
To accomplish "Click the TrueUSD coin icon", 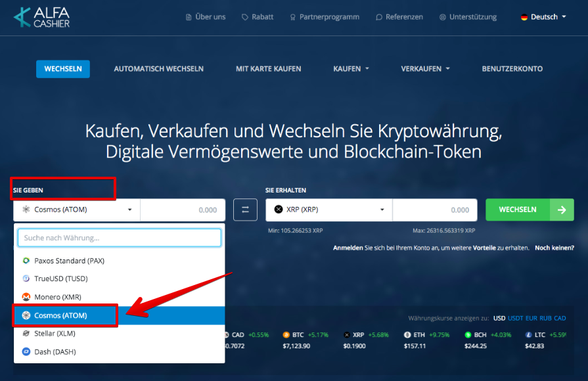I will click(26, 279).
